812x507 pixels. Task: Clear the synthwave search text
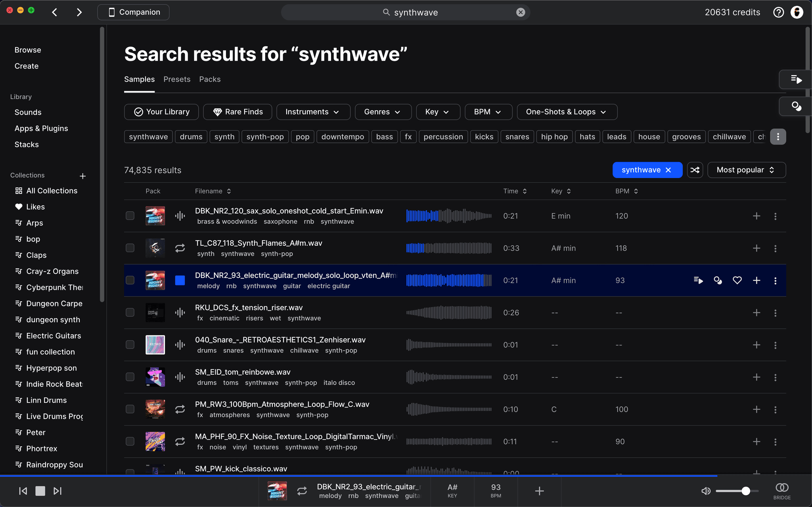pyautogui.click(x=521, y=12)
